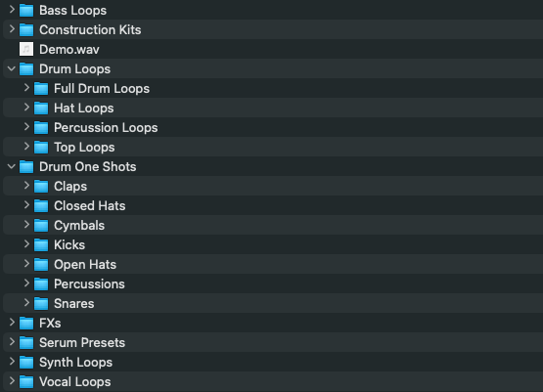This screenshot has height=392, width=543.
Task: Select the Hat Loops folder name
Action: pos(83,109)
